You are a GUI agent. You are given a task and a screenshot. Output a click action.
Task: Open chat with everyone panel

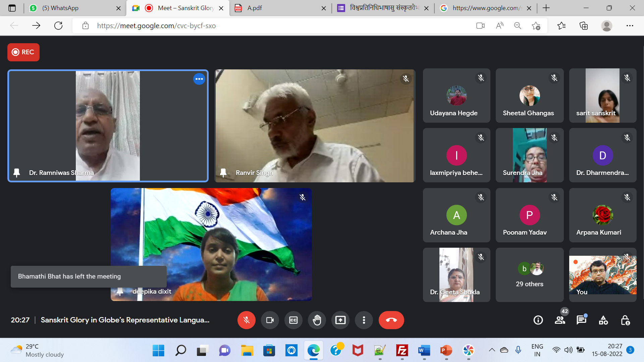coord(581,320)
